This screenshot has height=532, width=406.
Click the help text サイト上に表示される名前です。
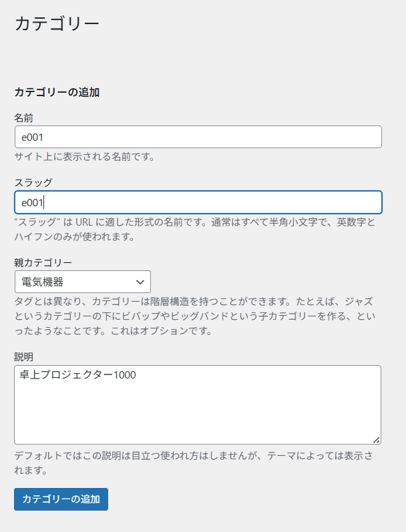point(85,157)
